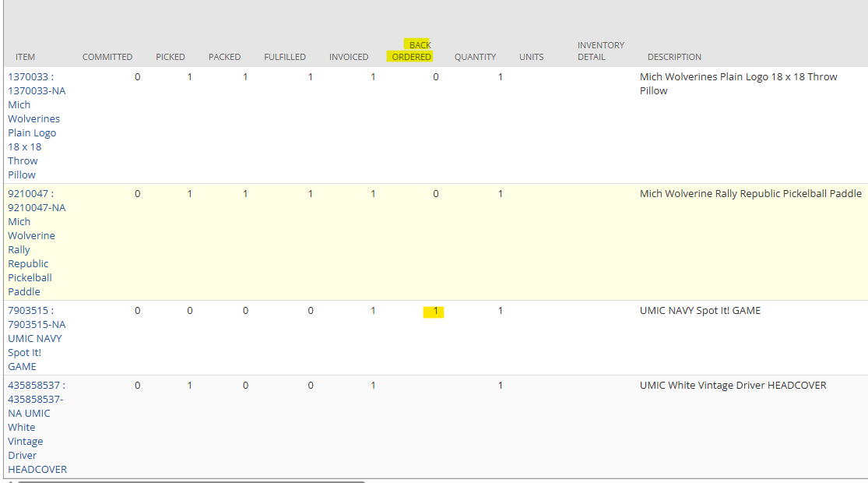The width and height of the screenshot is (868, 483).
Task: Open item link 435858537 White Vintage Driver HEADCOVER
Action: [37, 427]
